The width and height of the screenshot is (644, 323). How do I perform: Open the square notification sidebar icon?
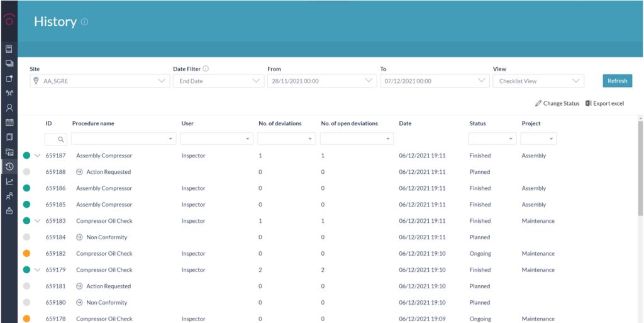pyautogui.click(x=9, y=79)
